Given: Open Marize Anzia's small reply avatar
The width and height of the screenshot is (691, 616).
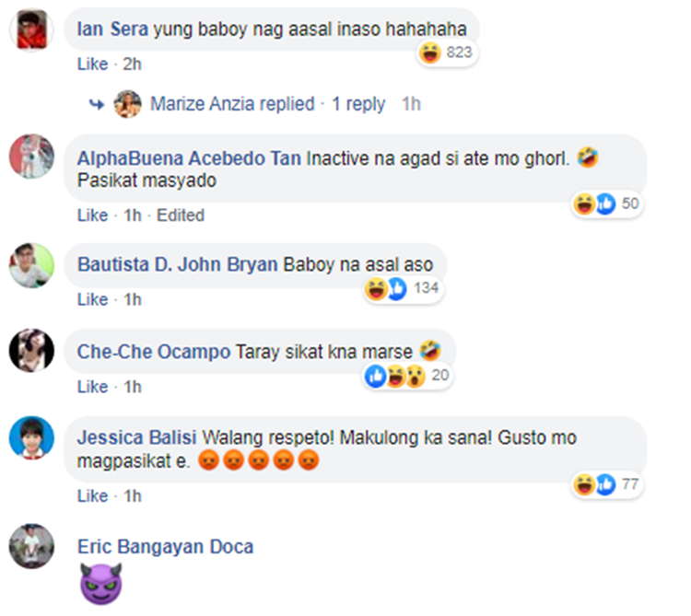Looking at the screenshot, I should tap(127, 104).
